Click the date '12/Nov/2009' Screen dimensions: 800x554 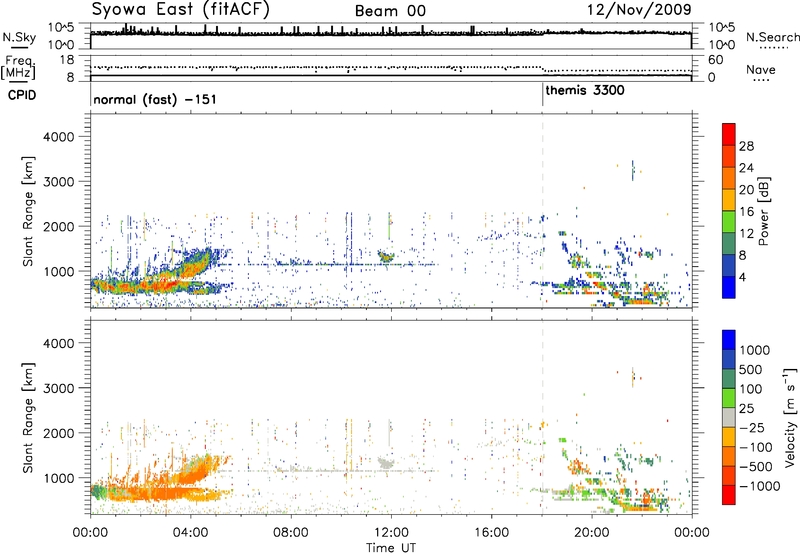point(639,9)
